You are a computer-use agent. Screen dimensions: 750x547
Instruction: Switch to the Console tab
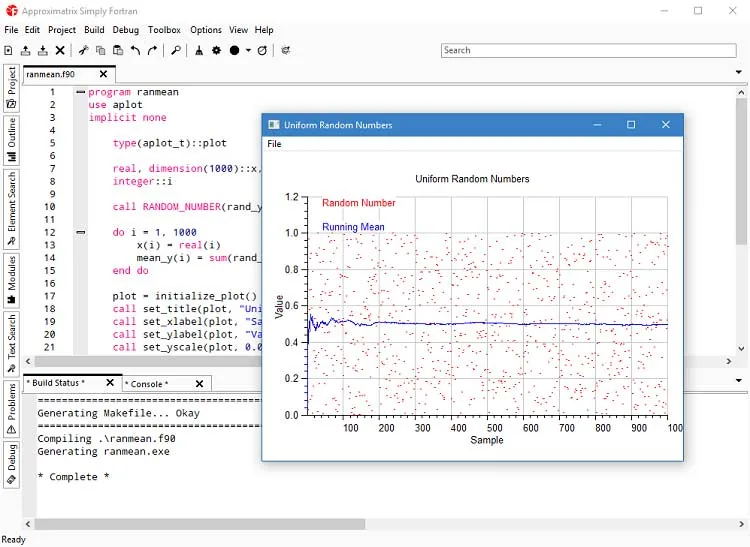(x=147, y=384)
